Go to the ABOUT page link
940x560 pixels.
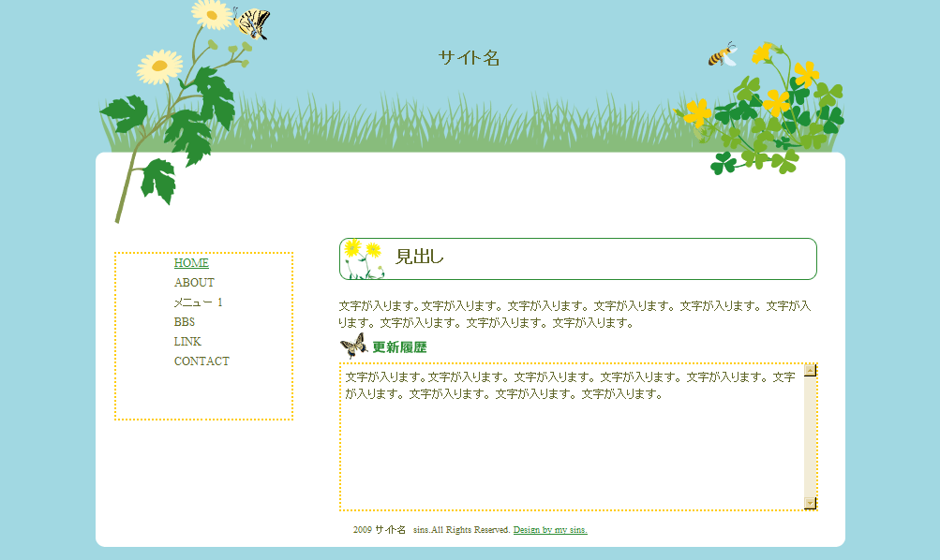tap(194, 283)
